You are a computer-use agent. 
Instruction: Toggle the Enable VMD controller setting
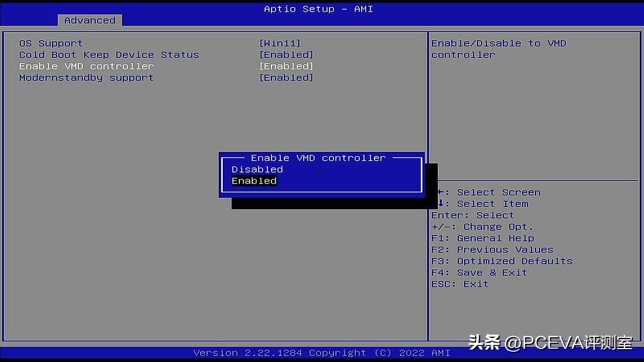pos(87,65)
